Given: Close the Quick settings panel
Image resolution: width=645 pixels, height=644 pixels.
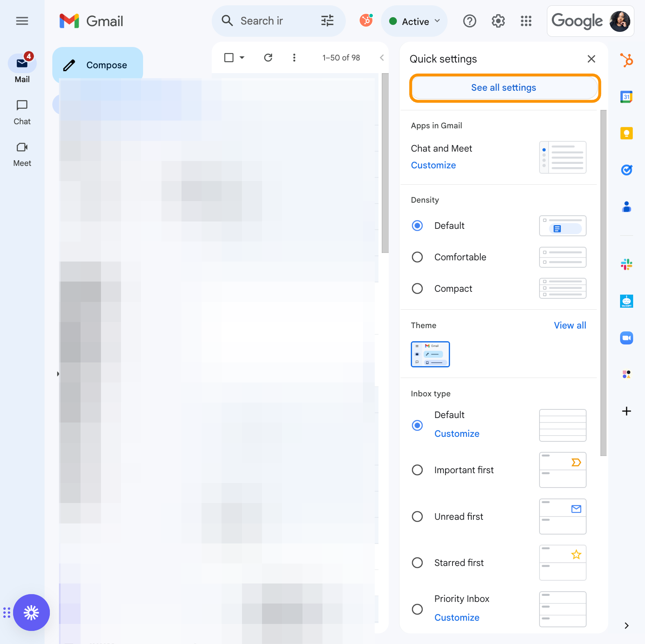Looking at the screenshot, I should click(591, 59).
